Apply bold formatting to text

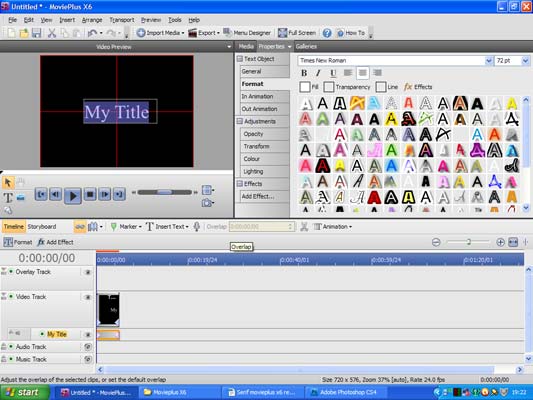pyautogui.click(x=304, y=73)
